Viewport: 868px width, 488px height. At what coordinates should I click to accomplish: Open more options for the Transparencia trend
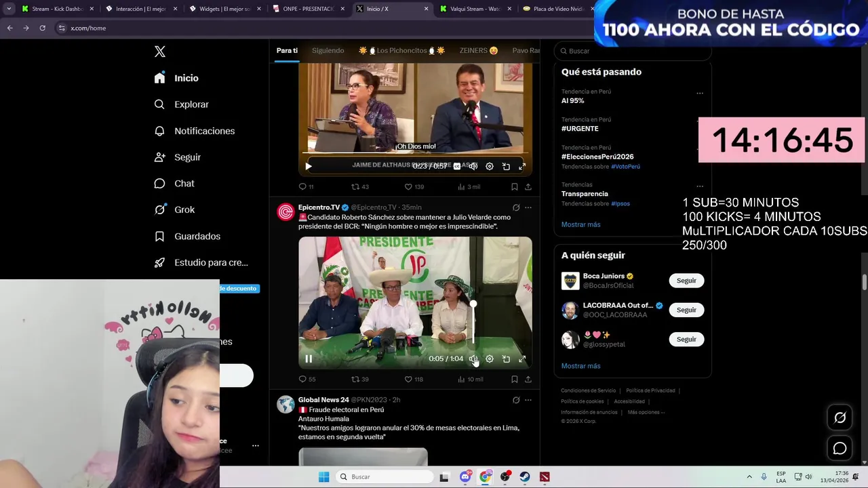coord(700,186)
